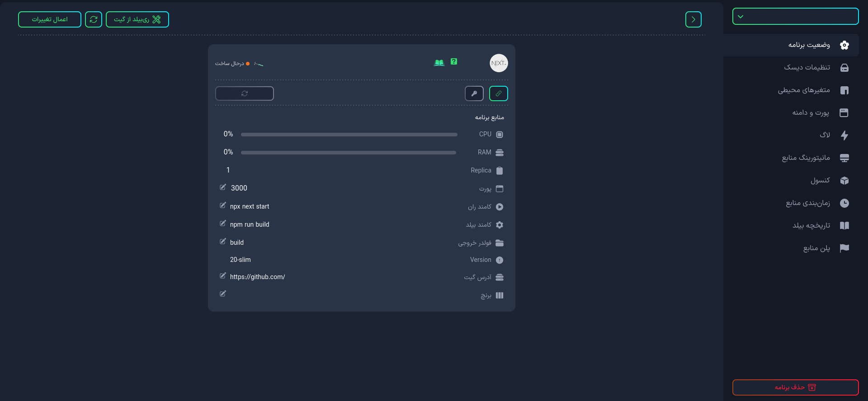Open کنسول console page
Screen dimensions: 868x401
pos(791,181)
